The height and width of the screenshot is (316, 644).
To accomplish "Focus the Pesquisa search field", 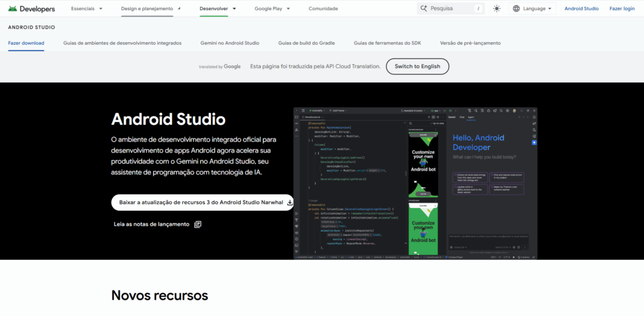I will point(450,8).
